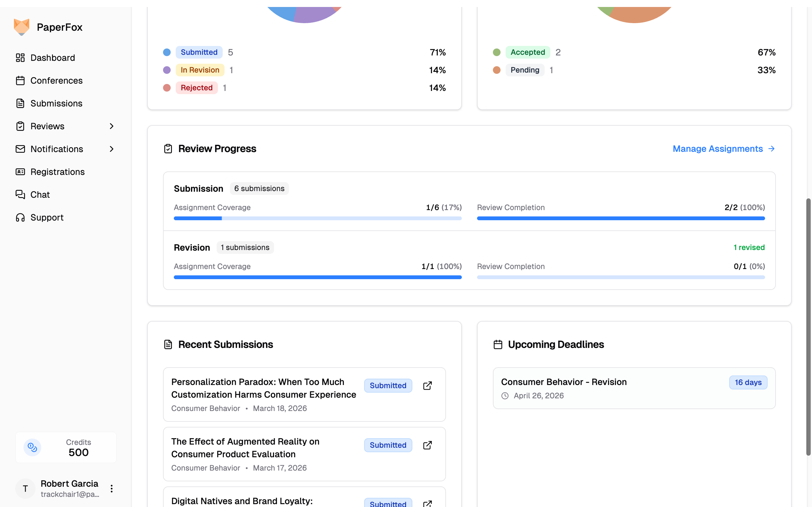This screenshot has height=507, width=812.
Task: Click the PaperFox fox logo
Action: coord(22,27)
